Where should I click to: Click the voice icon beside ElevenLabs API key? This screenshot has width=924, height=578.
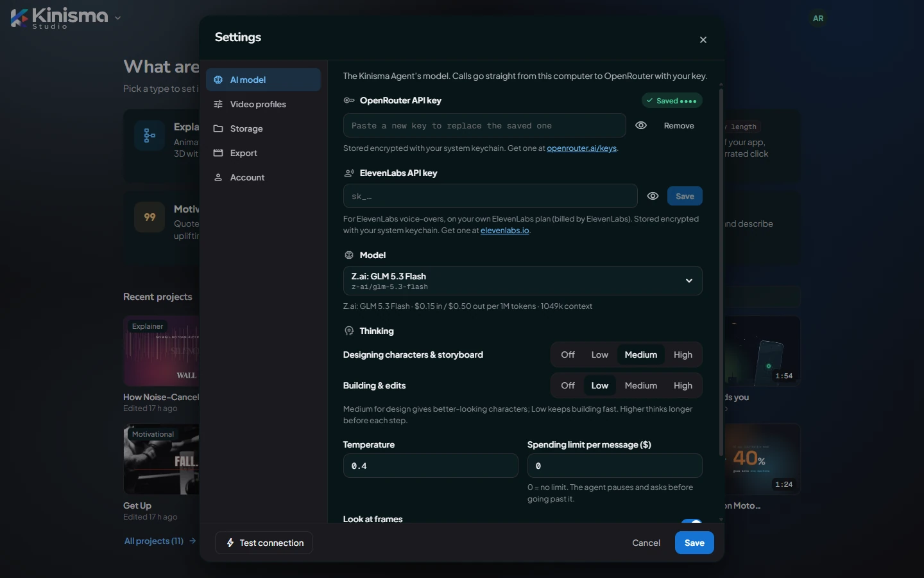coord(349,173)
